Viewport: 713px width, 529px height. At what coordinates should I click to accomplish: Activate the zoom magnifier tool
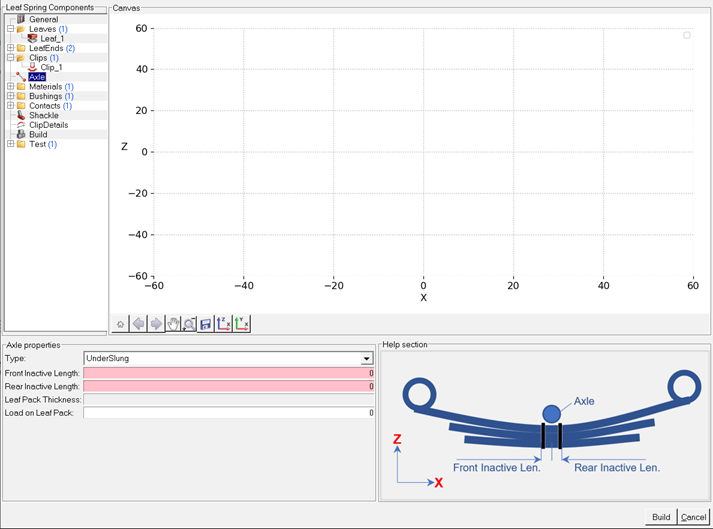(189, 324)
